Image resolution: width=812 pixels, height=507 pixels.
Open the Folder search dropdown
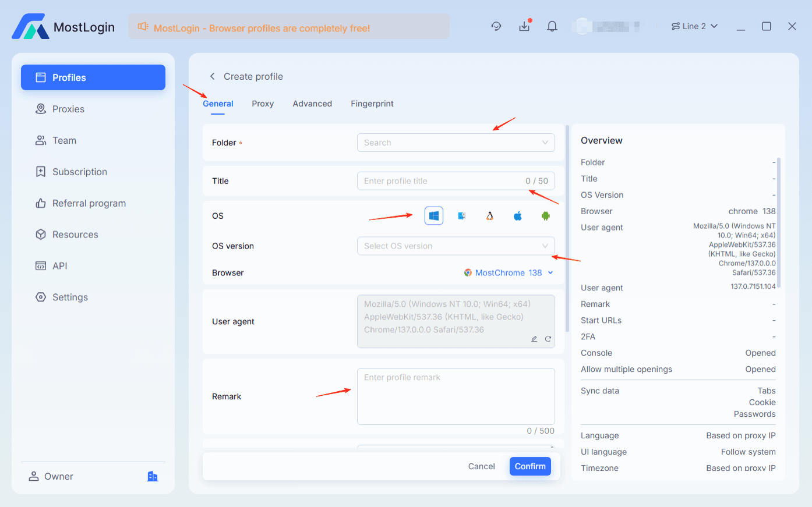click(x=456, y=143)
